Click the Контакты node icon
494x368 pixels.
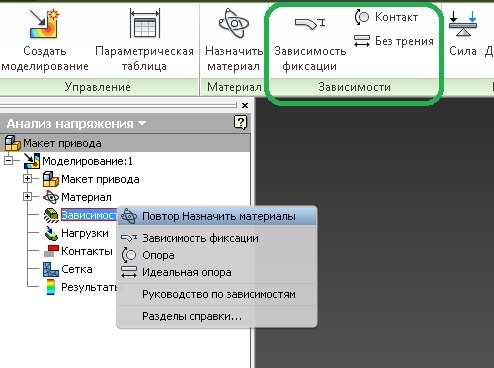51,251
